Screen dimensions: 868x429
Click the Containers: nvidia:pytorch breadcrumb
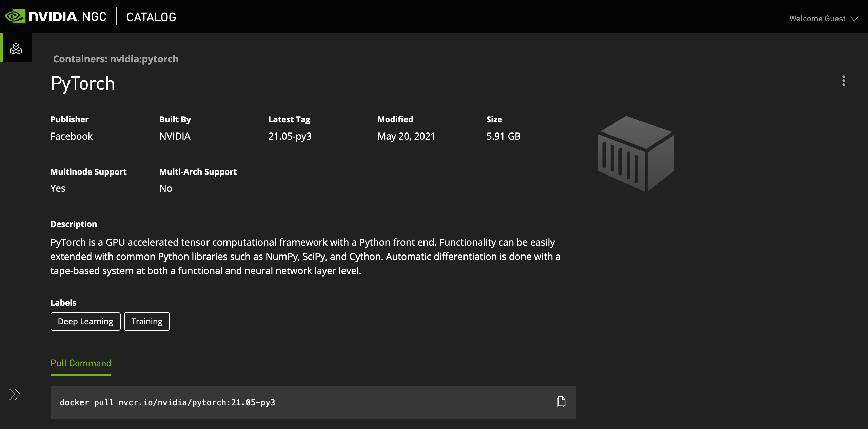pos(116,59)
